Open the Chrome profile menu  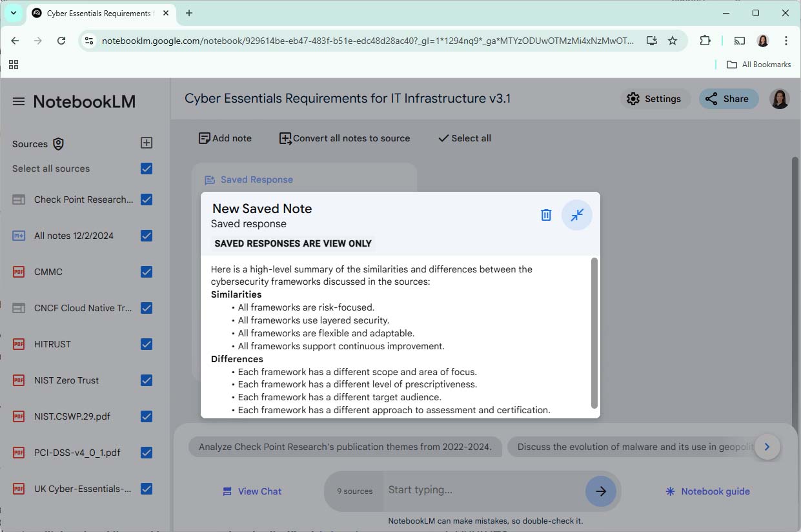(x=762, y=40)
